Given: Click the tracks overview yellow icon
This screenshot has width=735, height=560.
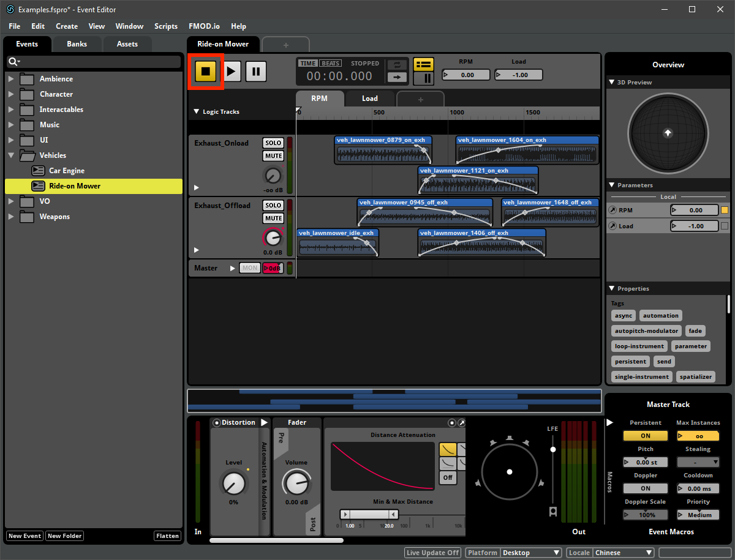Looking at the screenshot, I should [423, 64].
